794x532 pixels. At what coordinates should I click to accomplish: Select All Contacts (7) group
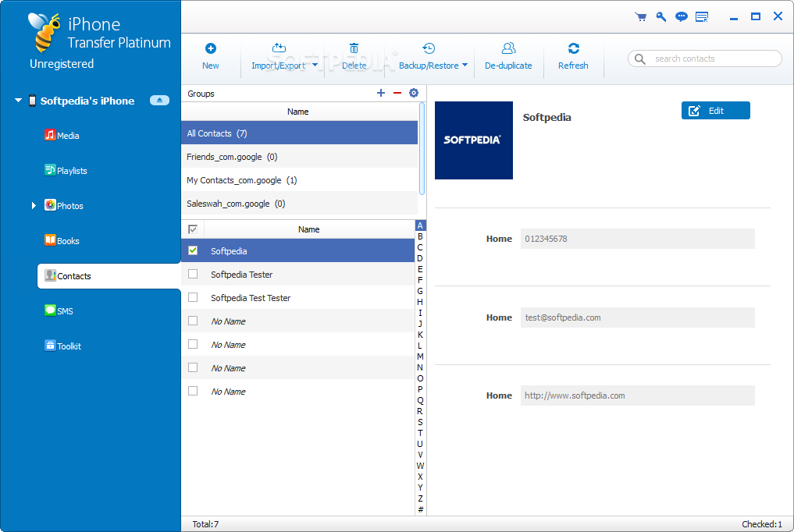pyautogui.click(x=299, y=133)
